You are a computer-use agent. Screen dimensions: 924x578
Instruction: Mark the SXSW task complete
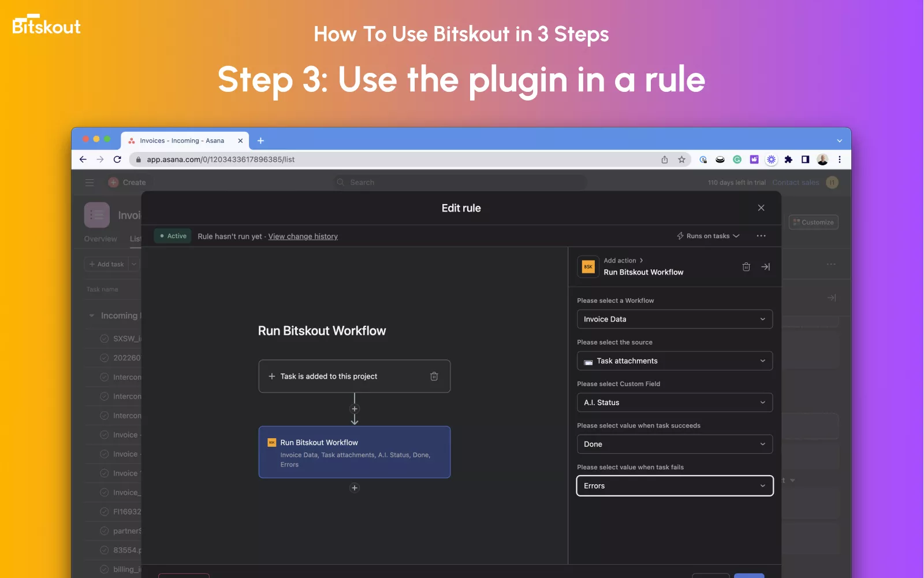(x=105, y=339)
